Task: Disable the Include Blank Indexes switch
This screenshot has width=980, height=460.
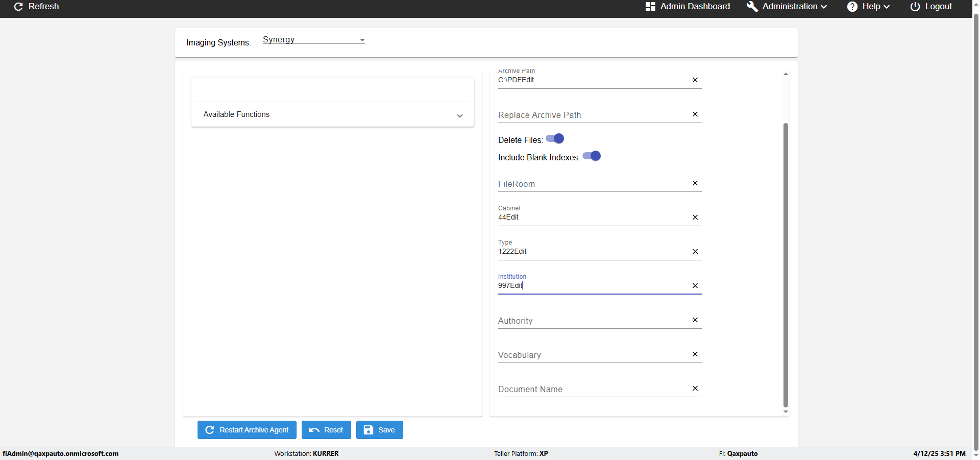Action: (592, 156)
